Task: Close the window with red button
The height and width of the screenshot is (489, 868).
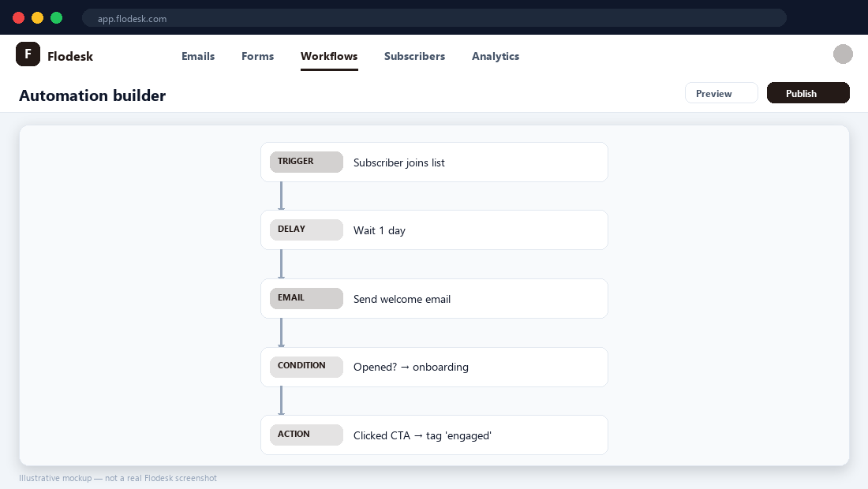Action: tap(18, 17)
